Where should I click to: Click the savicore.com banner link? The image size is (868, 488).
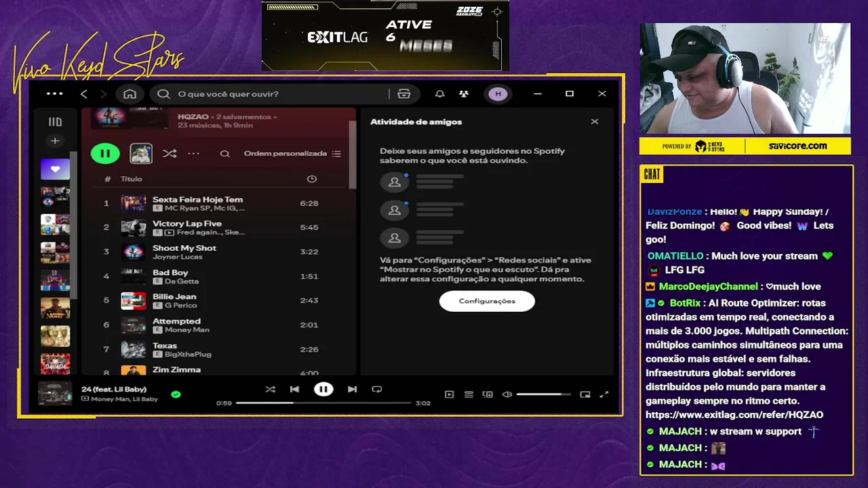click(797, 146)
